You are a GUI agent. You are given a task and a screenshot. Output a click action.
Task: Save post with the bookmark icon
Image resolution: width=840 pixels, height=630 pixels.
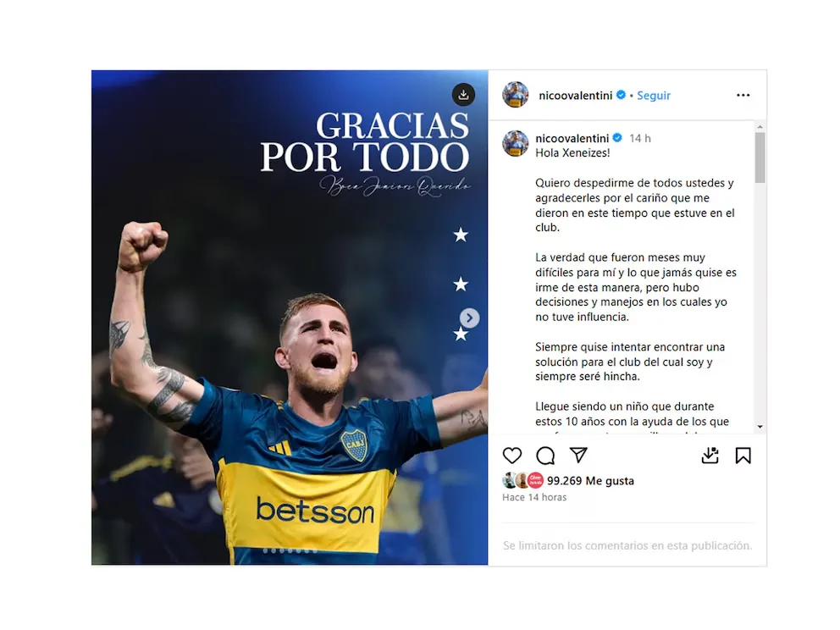(x=743, y=456)
